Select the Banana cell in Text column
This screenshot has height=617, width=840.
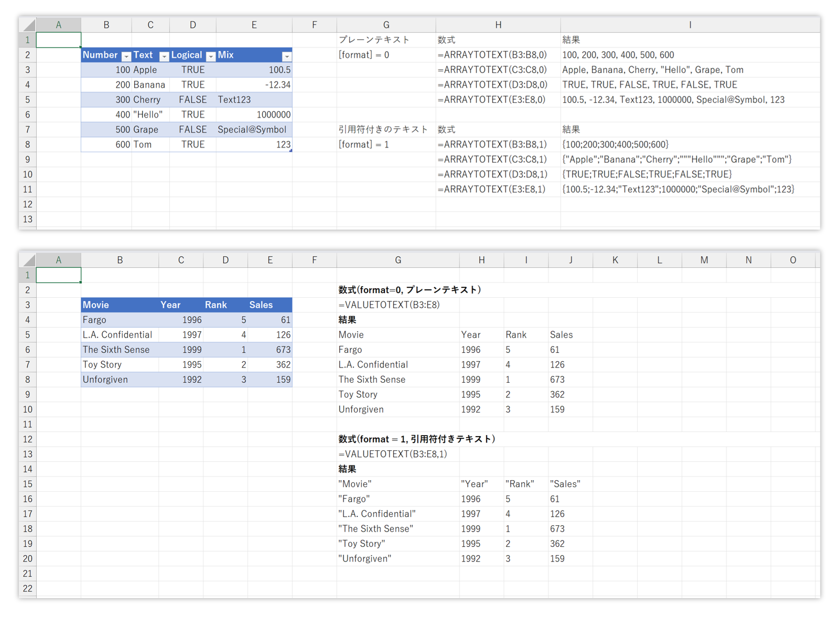pyautogui.click(x=150, y=84)
